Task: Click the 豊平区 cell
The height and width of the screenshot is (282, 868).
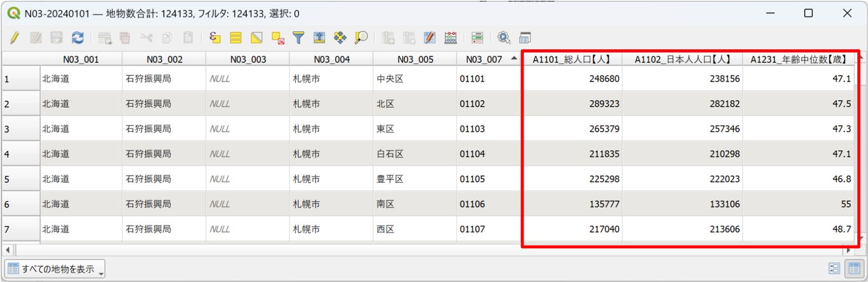Action: point(414,179)
